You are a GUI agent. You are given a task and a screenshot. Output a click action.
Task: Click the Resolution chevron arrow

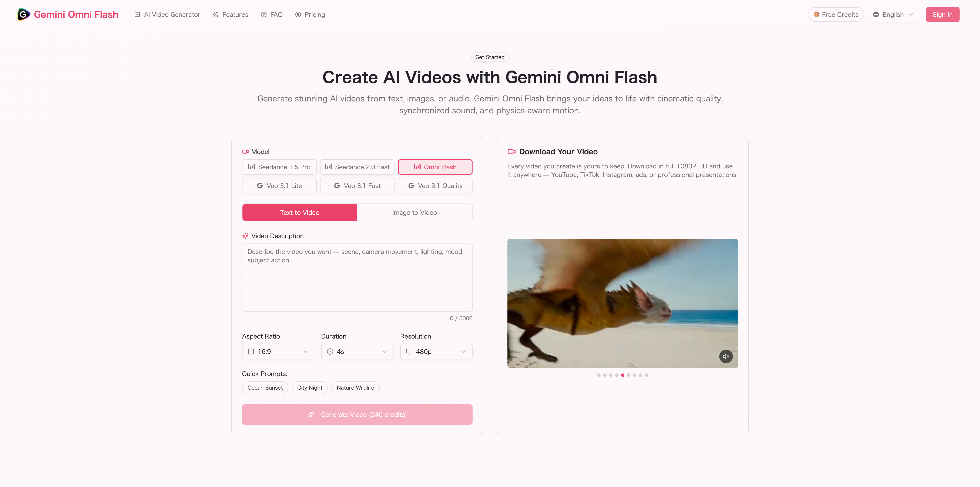click(463, 352)
